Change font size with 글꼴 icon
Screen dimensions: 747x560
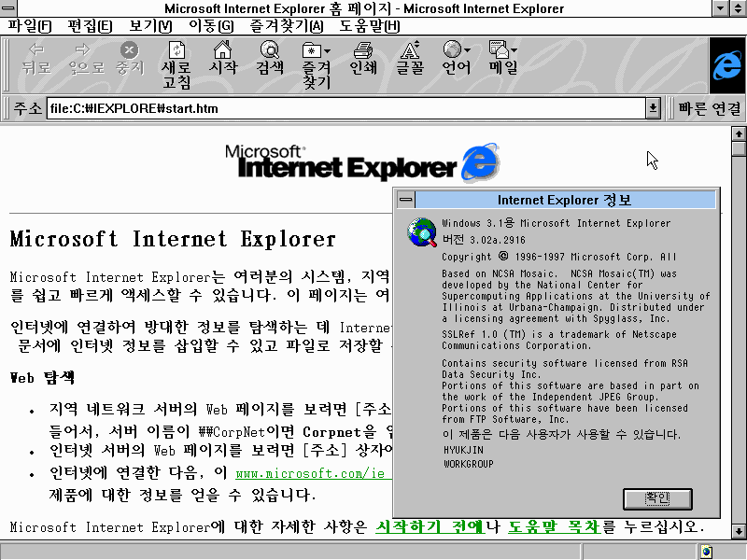(x=410, y=49)
